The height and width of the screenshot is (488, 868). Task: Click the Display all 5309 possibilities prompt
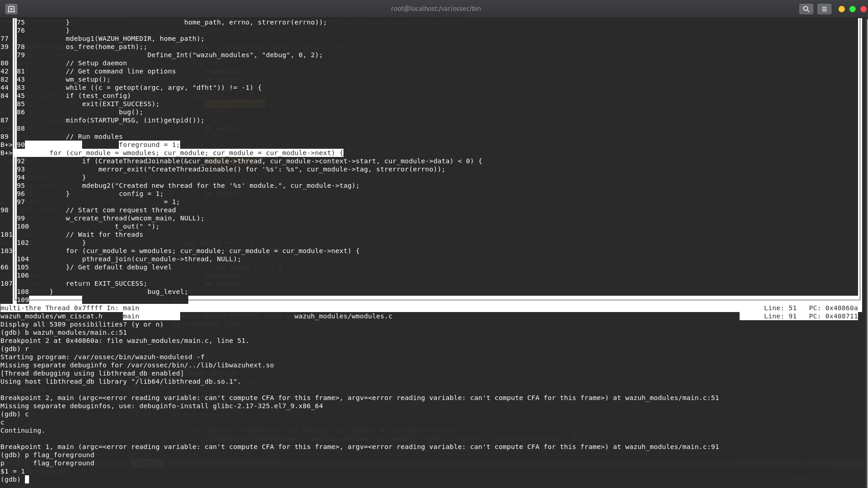pyautogui.click(x=83, y=324)
